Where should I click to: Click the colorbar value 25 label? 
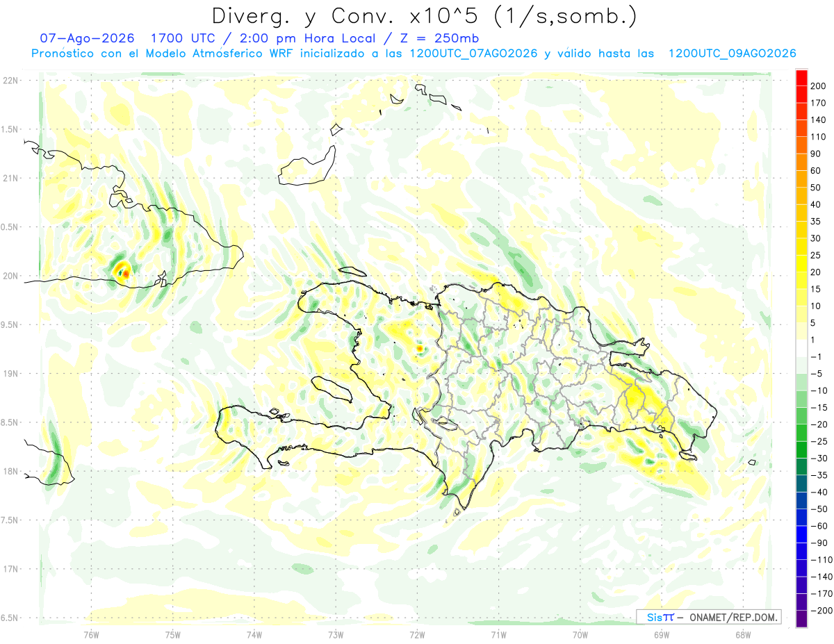(817, 255)
